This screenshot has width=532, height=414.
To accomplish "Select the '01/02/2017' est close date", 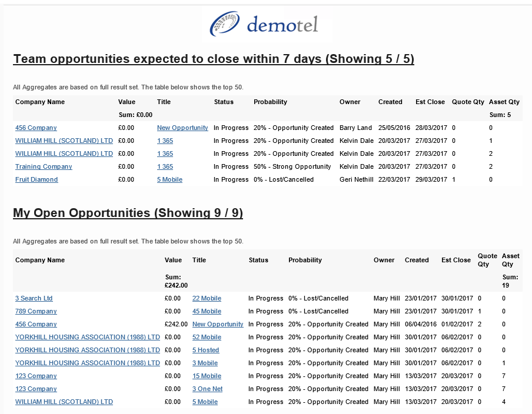I will (x=457, y=324).
